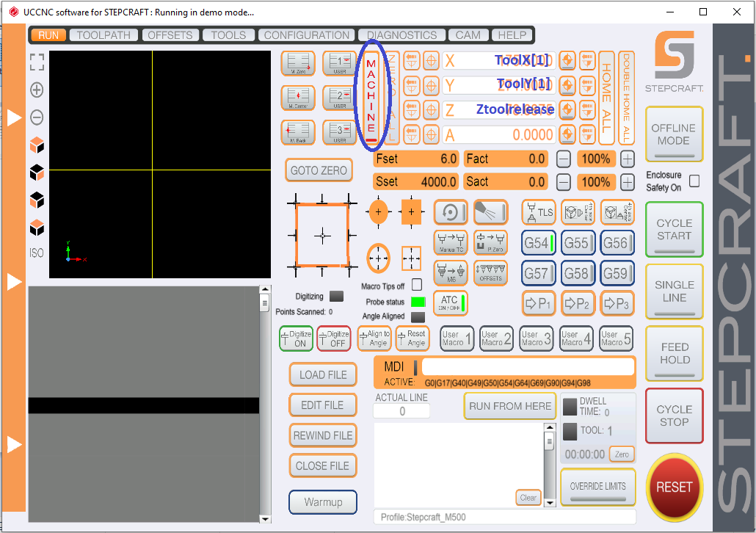Screen dimensions: 756x533
Task: Zoom in the toolpath viewer
Action: click(37, 90)
